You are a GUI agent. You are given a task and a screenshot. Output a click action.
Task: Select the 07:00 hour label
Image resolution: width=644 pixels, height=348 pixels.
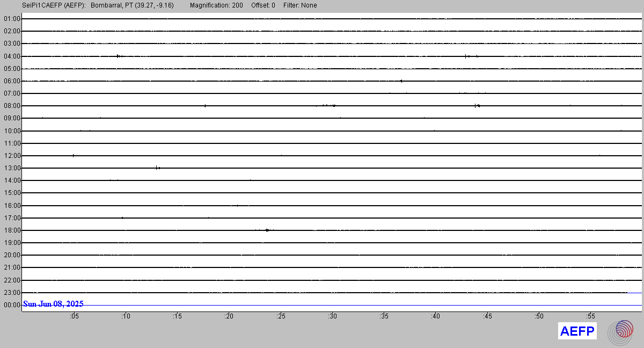(x=12, y=93)
